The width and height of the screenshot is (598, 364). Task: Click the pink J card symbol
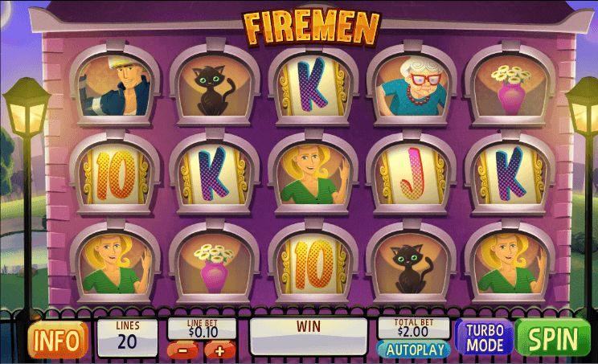(x=412, y=174)
